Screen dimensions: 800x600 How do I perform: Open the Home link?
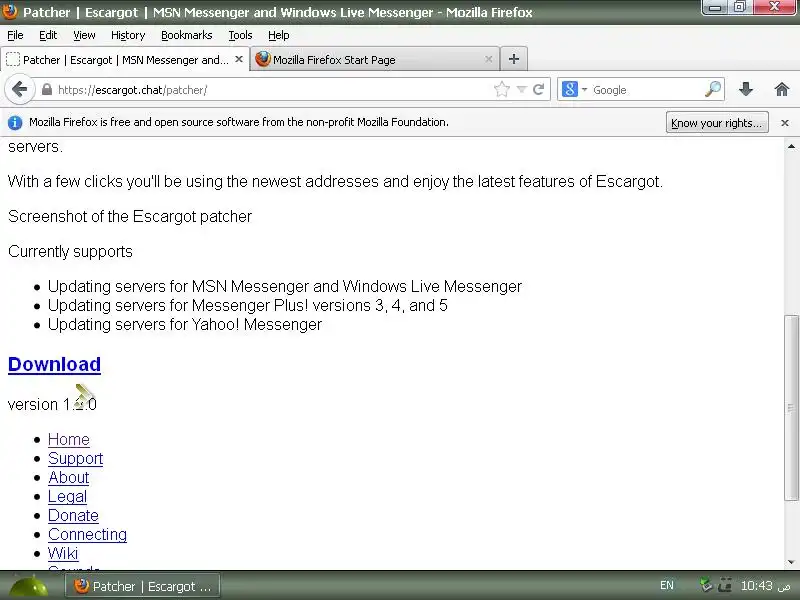(x=69, y=439)
